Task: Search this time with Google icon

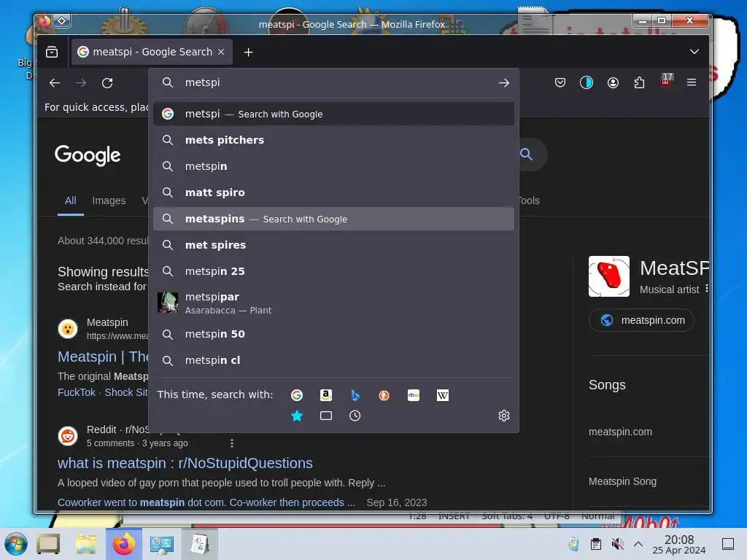Action: point(297,394)
